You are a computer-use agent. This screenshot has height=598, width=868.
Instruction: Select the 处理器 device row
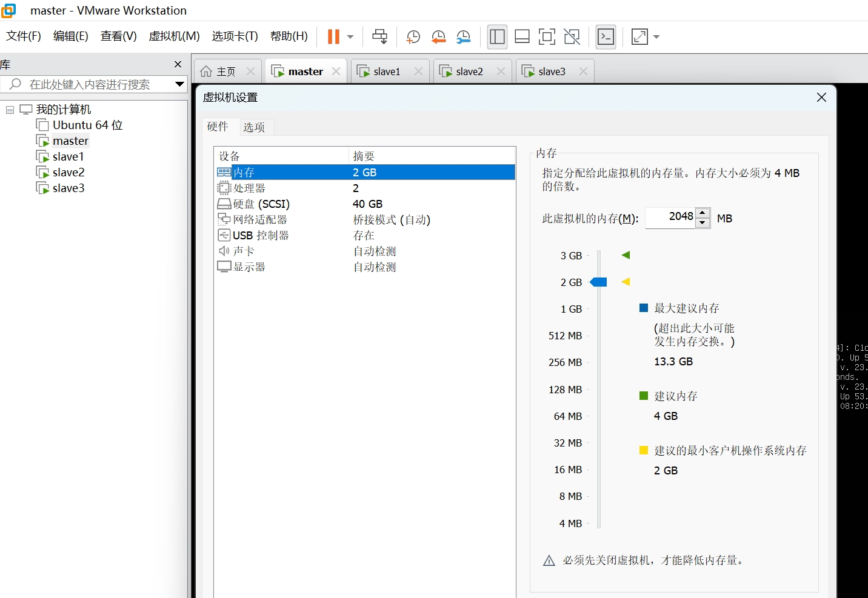pyautogui.click(x=366, y=188)
